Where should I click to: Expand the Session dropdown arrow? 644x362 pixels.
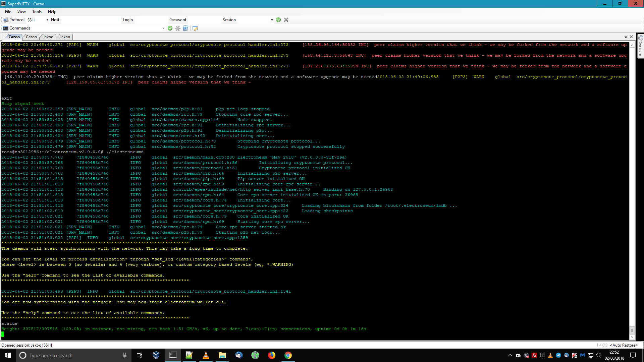pos(272,20)
